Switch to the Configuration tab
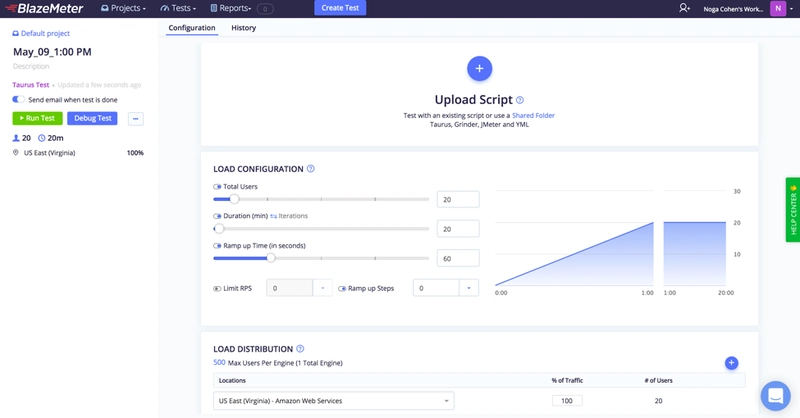The width and height of the screenshot is (800, 418). 192,28
